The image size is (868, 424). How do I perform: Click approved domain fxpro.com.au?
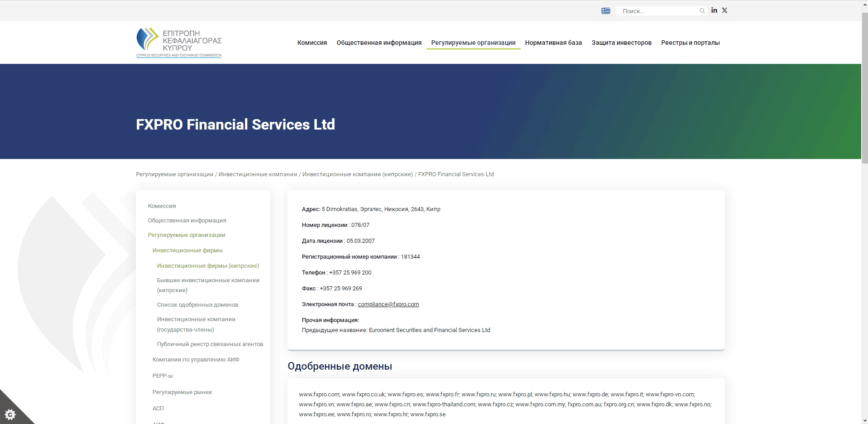(584, 405)
